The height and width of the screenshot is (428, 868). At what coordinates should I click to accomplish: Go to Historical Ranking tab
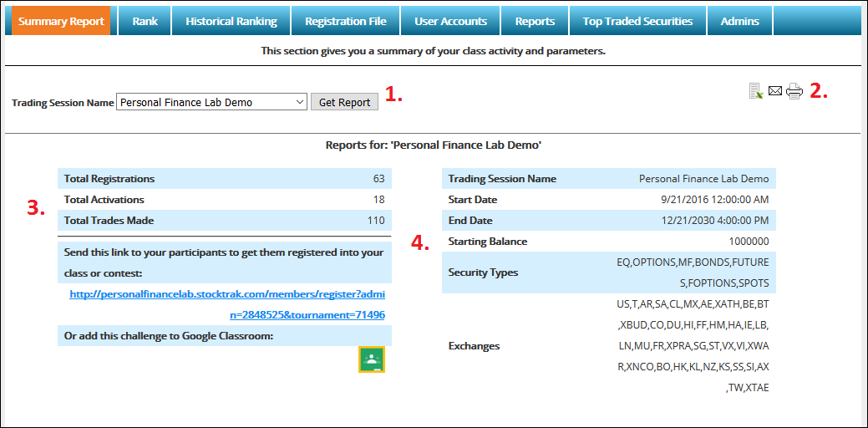coord(231,22)
